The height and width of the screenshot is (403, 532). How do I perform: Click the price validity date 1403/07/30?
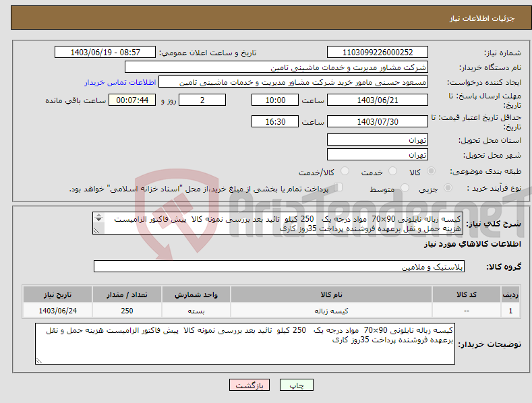coord(378,121)
